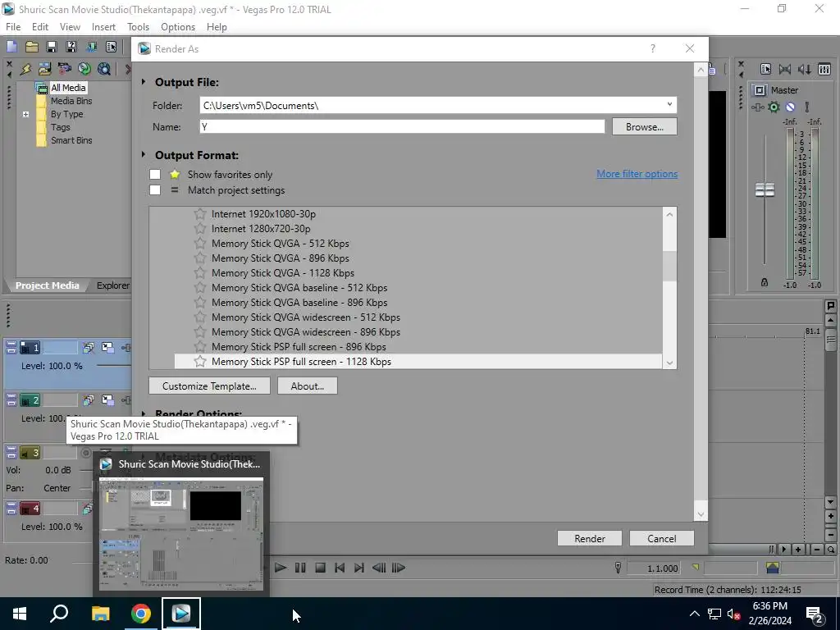
Task: Expand the Render Options section
Action: pyautogui.click(x=143, y=413)
